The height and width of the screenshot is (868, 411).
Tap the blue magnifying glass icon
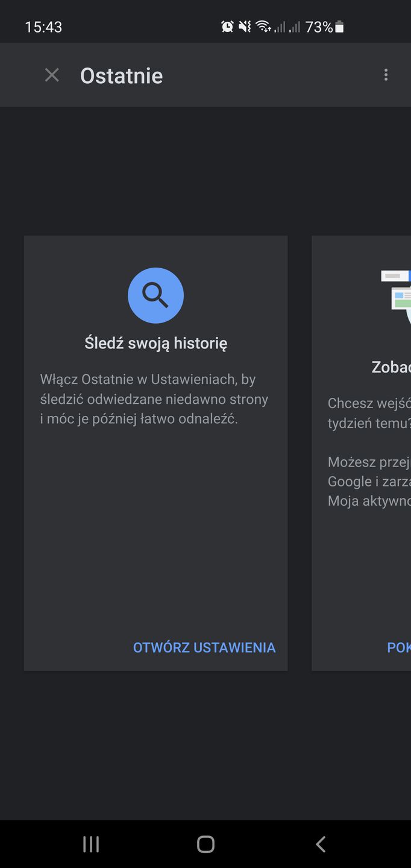pos(155,295)
